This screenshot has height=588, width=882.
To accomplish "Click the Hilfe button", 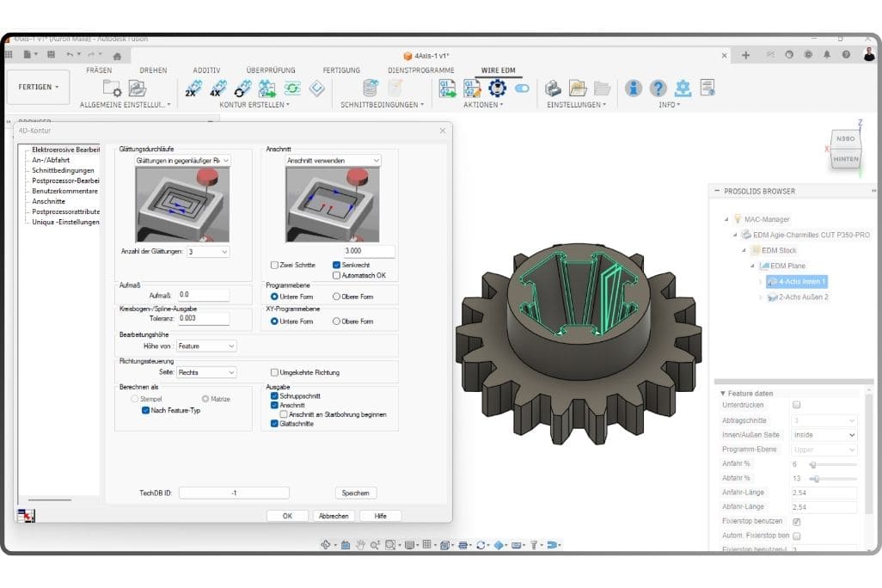I will (380, 516).
